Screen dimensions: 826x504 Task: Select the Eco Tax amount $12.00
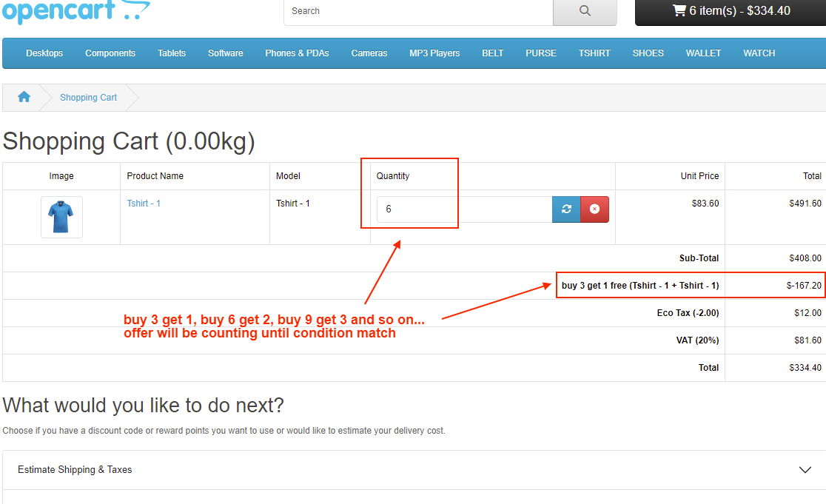pyautogui.click(x=808, y=313)
